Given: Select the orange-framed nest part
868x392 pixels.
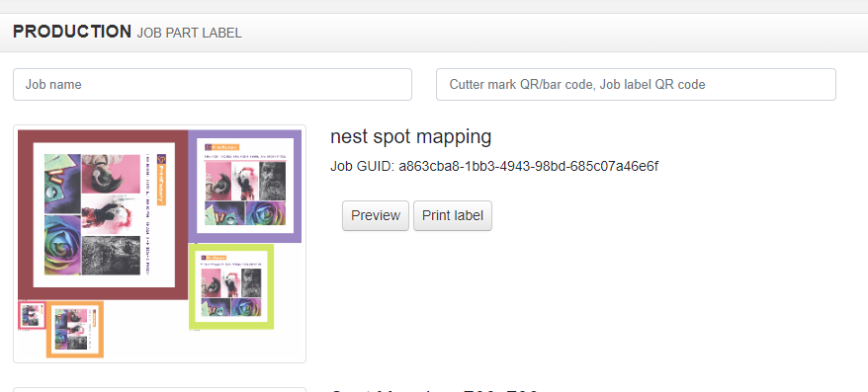Looking at the screenshot, I should [x=75, y=330].
